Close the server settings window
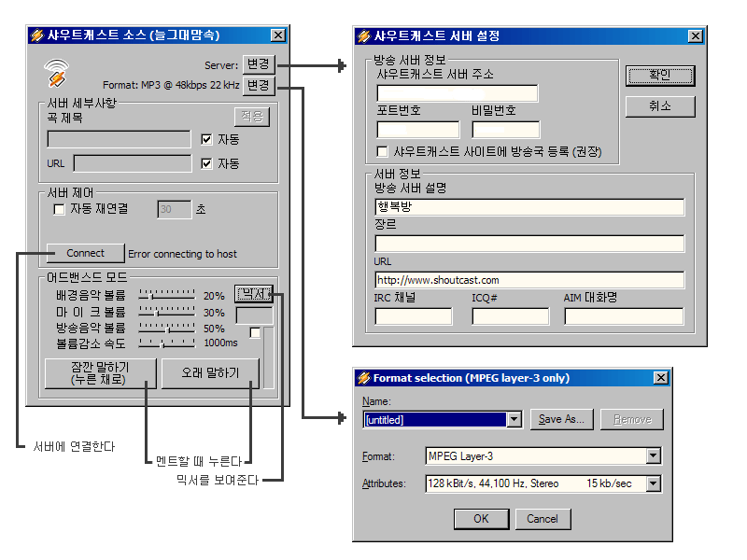Image resolution: width=747 pixels, height=560 pixels. [x=696, y=36]
